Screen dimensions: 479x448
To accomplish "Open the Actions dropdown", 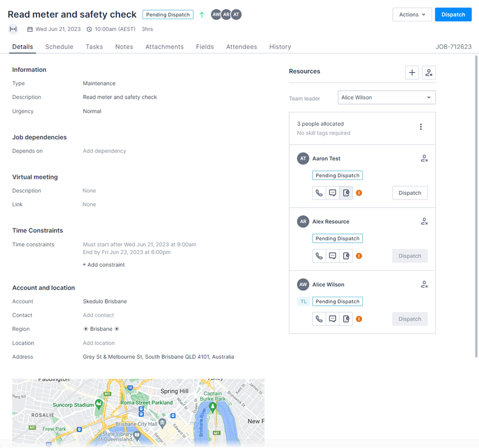I will (x=412, y=14).
